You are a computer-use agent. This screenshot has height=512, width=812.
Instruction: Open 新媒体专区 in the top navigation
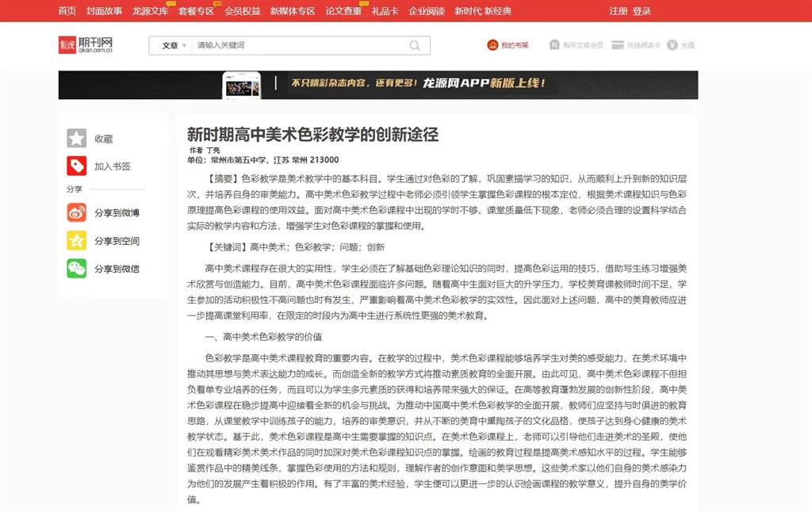[x=293, y=11]
